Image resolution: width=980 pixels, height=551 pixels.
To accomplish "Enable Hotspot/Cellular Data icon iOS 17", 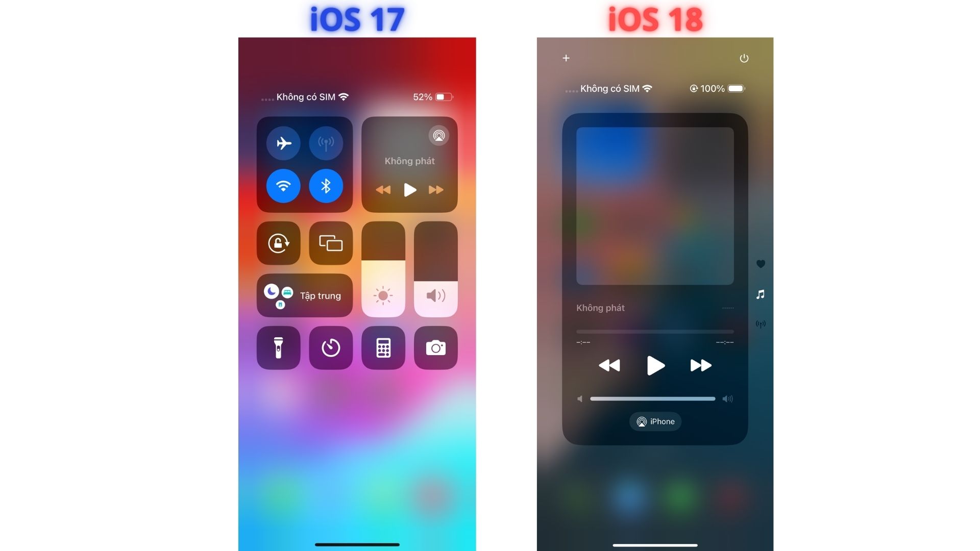I will pos(327,142).
